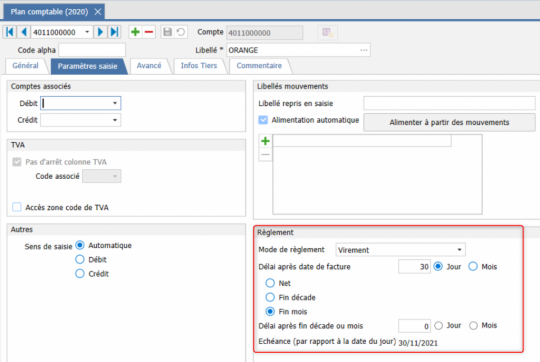
Task: Select Jour for Délai après date de facture
Action: click(x=438, y=266)
